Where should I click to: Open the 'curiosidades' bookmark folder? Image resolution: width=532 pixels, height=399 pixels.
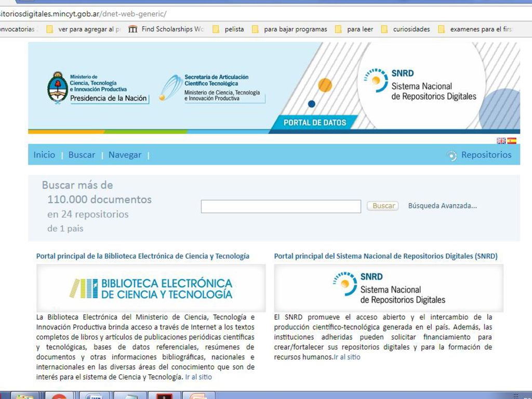[405, 29]
